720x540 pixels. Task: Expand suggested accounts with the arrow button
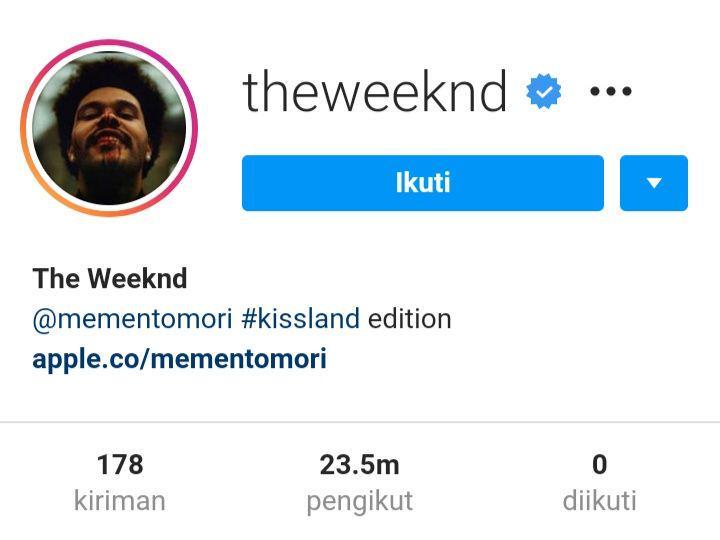(x=654, y=183)
